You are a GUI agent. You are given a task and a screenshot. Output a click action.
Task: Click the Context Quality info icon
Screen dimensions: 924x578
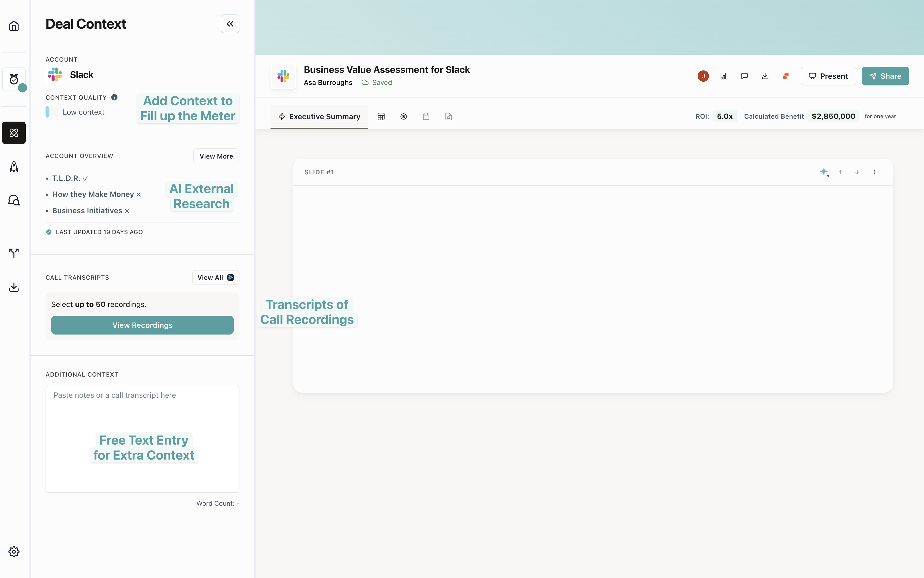114,97
